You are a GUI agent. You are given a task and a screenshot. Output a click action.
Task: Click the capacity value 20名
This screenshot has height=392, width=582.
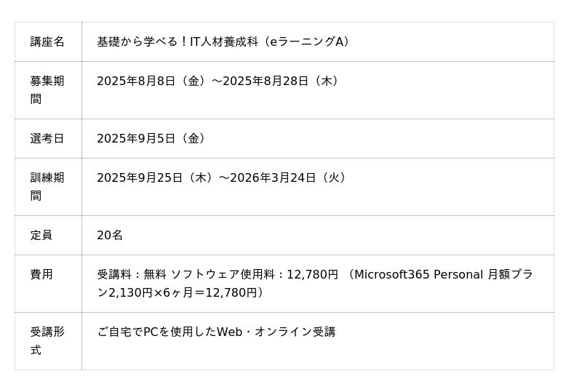(110, 236)
